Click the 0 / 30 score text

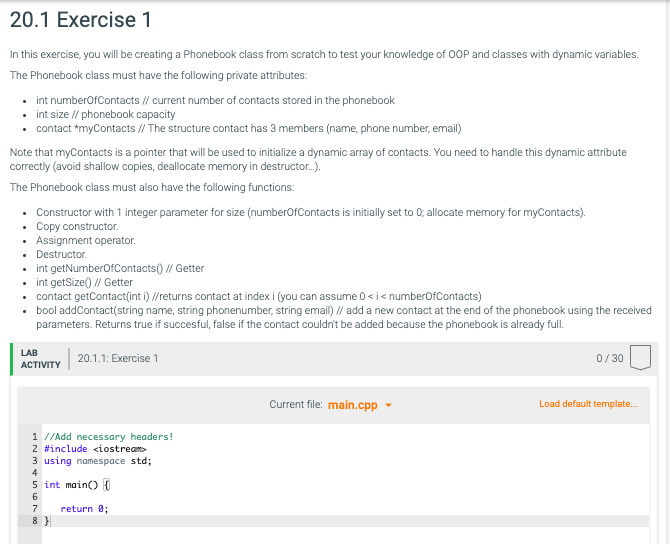pos(610,358)
